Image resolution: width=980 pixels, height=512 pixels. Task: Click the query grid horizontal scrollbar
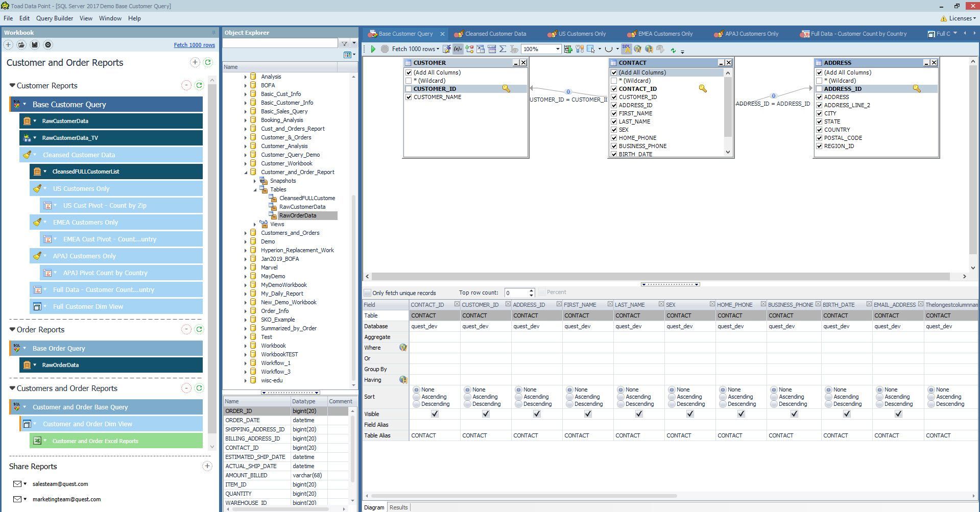pyautogui.click(x=524, y=496)
